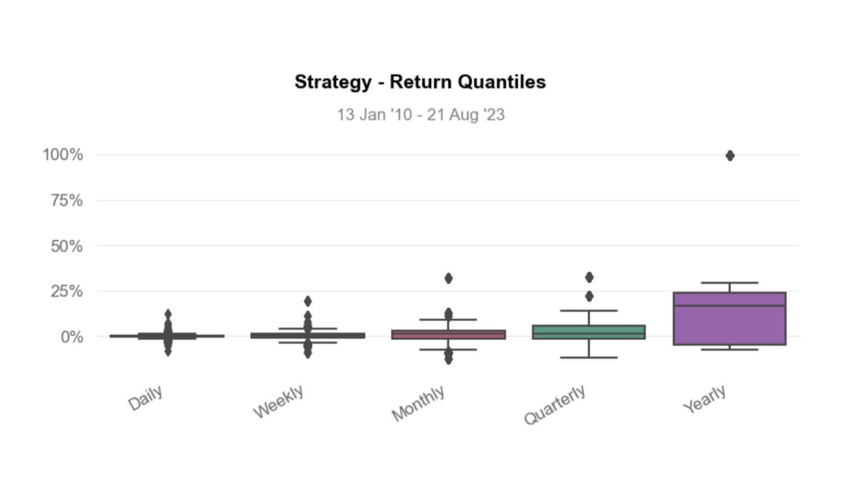Click the 75% y-axis label

tap(67, 200)
